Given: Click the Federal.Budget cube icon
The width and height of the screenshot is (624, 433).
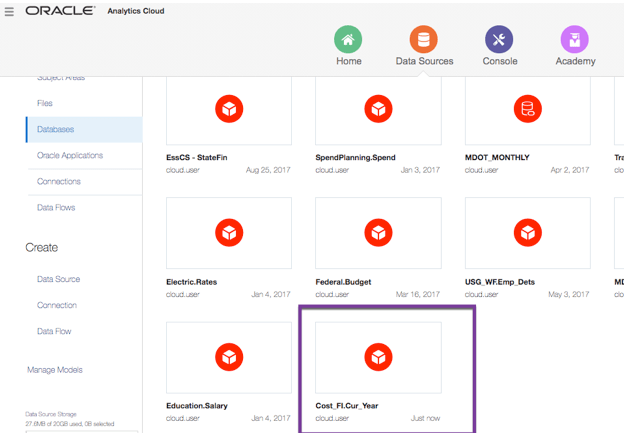Looking at the screenshot, I should [x=377, y=233].
